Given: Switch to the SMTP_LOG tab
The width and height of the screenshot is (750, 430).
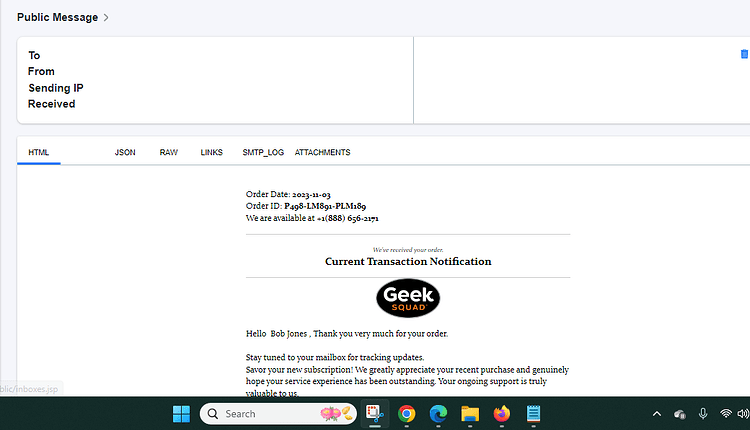Looking at the screenshot, I should pyautogui.click(x=263, y=153).
